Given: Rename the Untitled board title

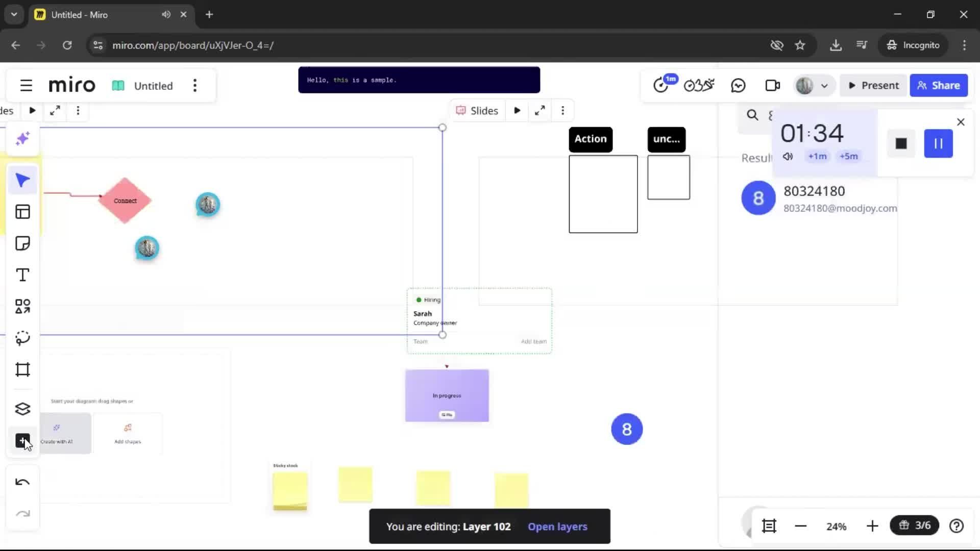Looking at the screenshot, I should (153, 86).
